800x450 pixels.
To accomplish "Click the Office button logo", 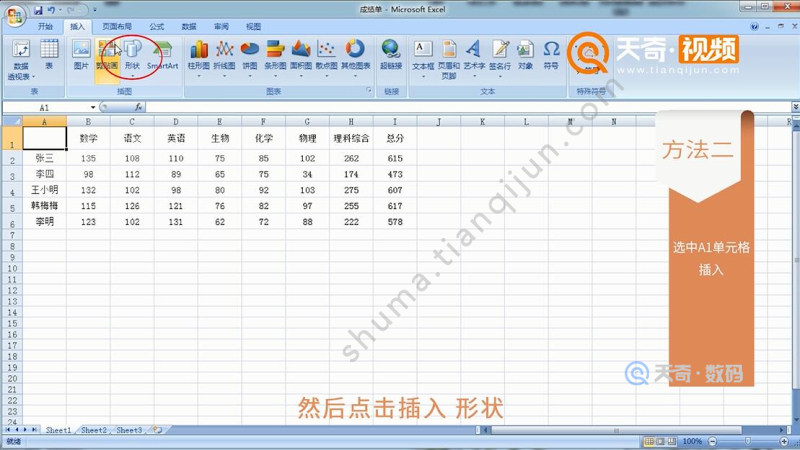I will point(15,15).
